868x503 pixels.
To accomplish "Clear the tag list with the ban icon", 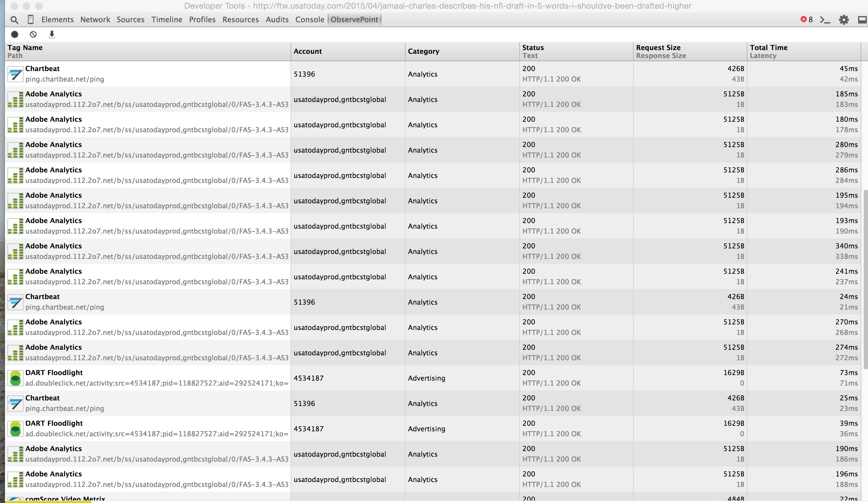I will click(33, 34).
